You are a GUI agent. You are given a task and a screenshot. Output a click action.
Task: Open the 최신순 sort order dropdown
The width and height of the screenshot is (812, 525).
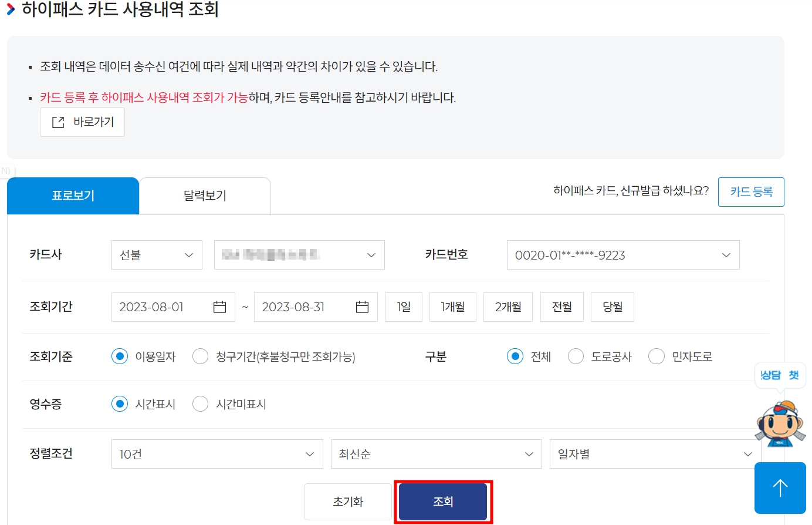tap(436, 453)
